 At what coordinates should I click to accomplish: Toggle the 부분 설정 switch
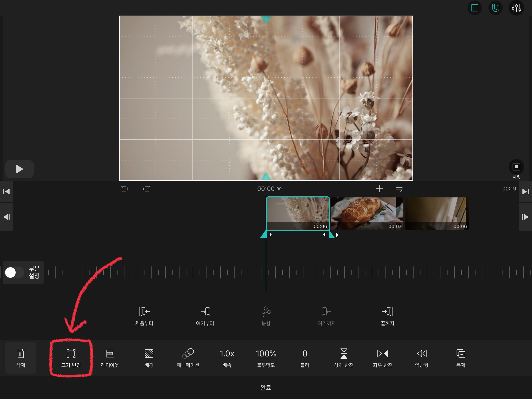[x=14, y=272]
